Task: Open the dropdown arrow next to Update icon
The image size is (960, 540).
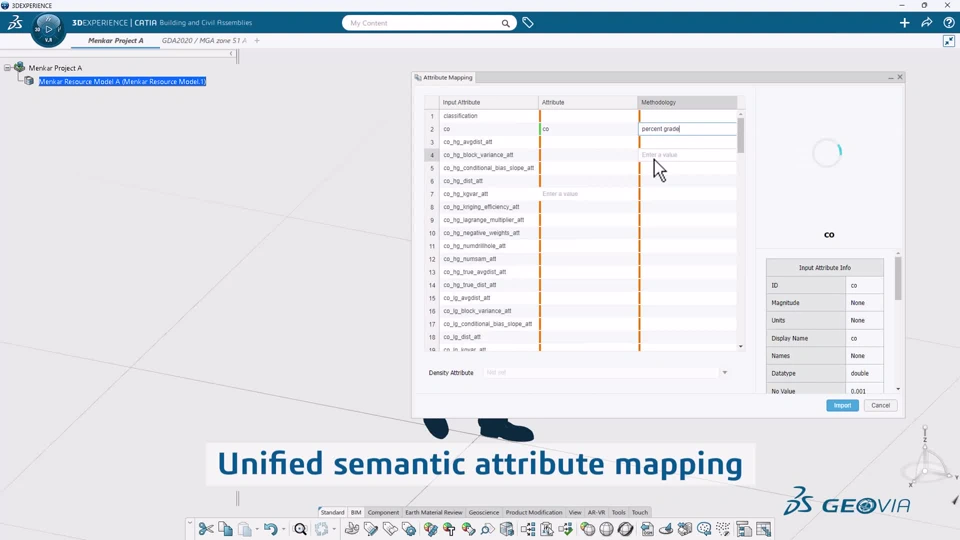Action: point(334,529)
